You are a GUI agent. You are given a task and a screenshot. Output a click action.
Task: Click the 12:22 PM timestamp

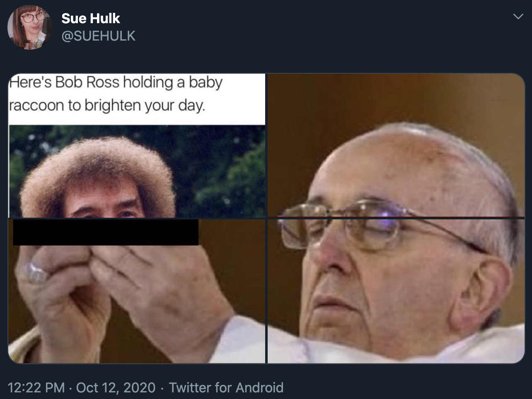point(36,388)
